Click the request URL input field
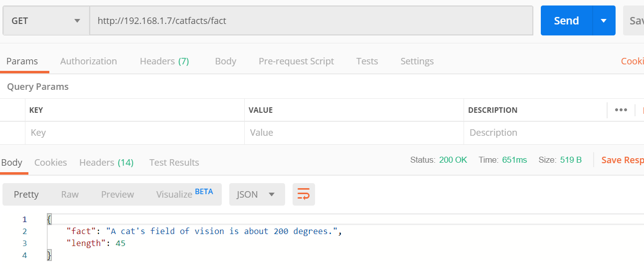The width and height of the screenshot is (644, 269). (x=311, y=21)
